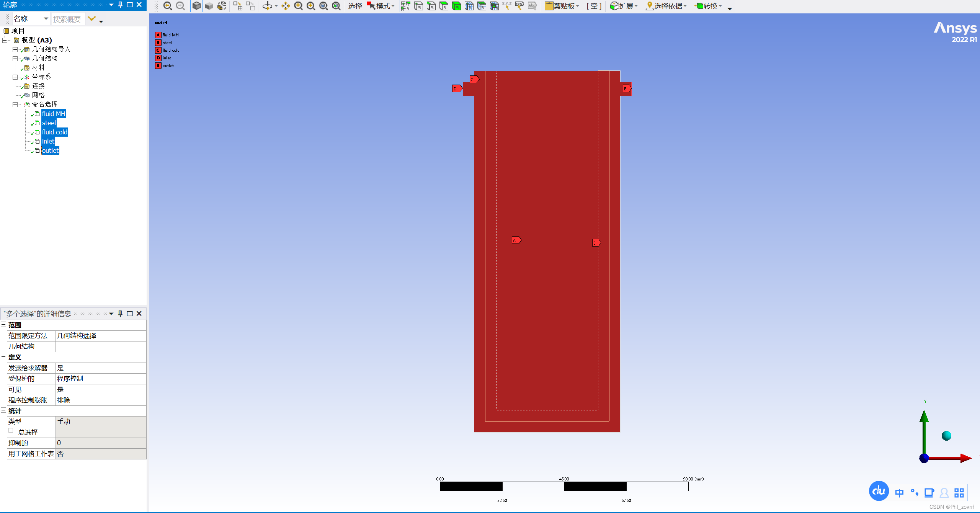Click the rotate view tool icon
This screenshot has width=980, height=513.
[x=267, y=6]
